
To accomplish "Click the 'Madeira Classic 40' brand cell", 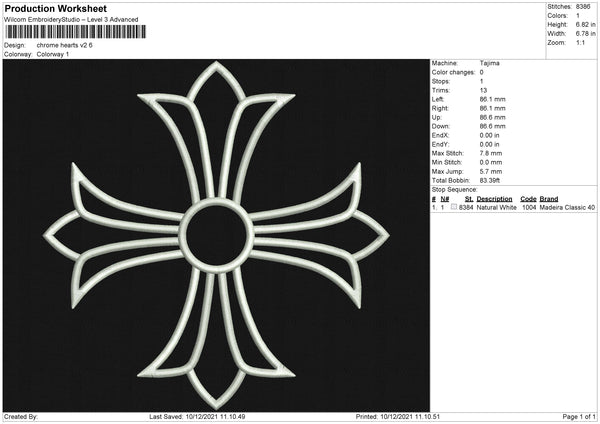I will pos(567,207).
